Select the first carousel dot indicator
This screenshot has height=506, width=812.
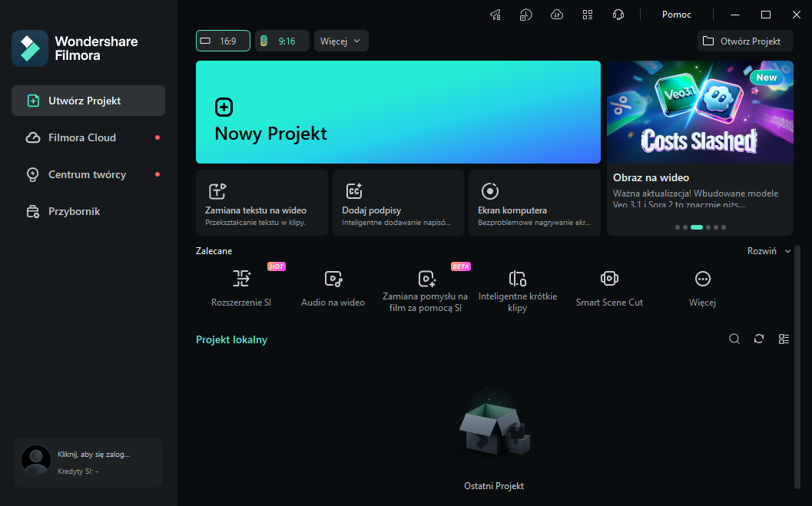(x=678, y=227)
